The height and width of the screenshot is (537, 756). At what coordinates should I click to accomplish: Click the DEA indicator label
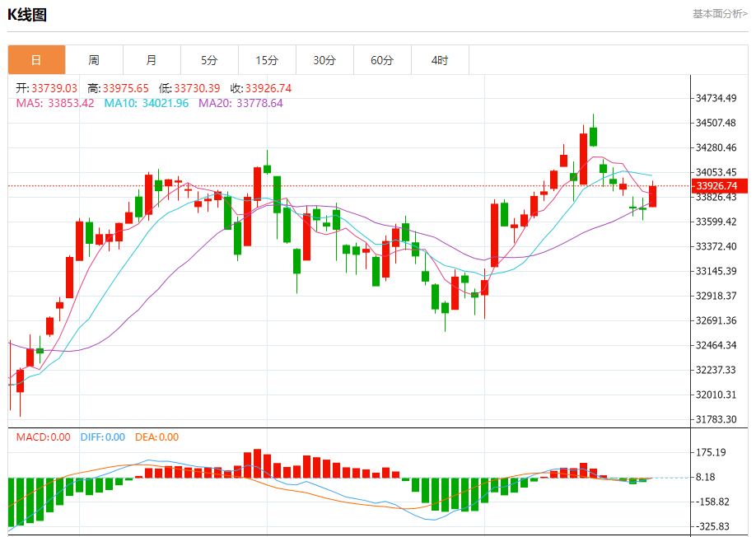[x=156, y=437]
